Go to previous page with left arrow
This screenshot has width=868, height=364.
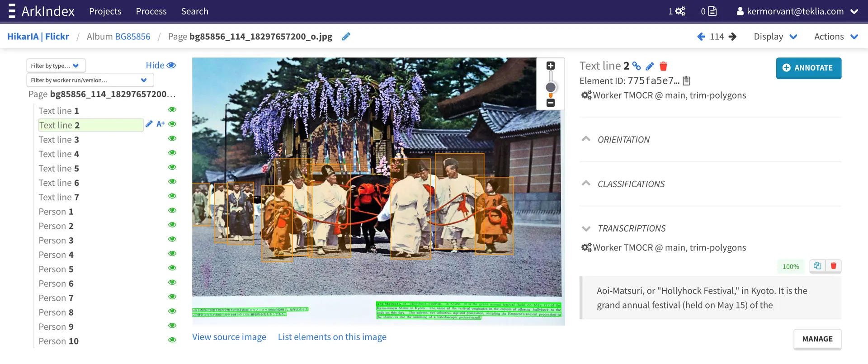click(x=701, y=37)
